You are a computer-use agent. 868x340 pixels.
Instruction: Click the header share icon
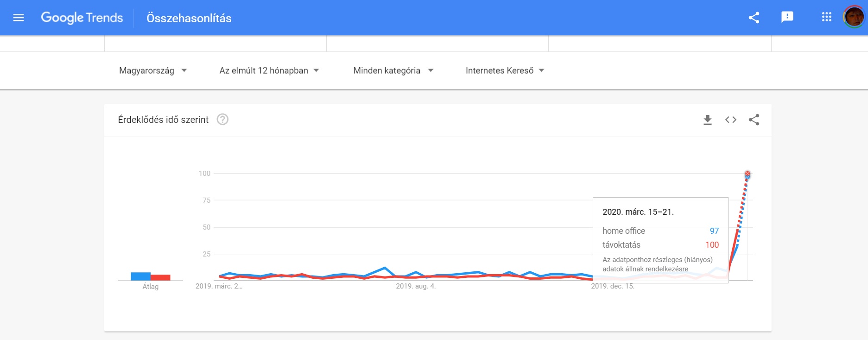754,18
